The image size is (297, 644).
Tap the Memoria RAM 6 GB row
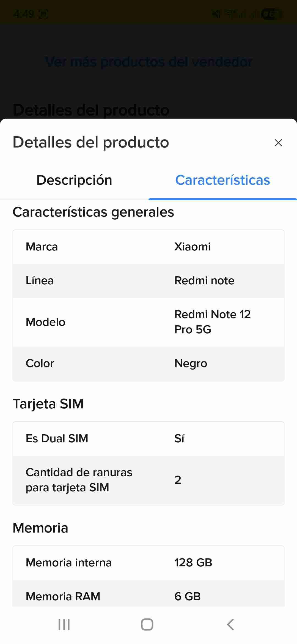tap(148, 596)
